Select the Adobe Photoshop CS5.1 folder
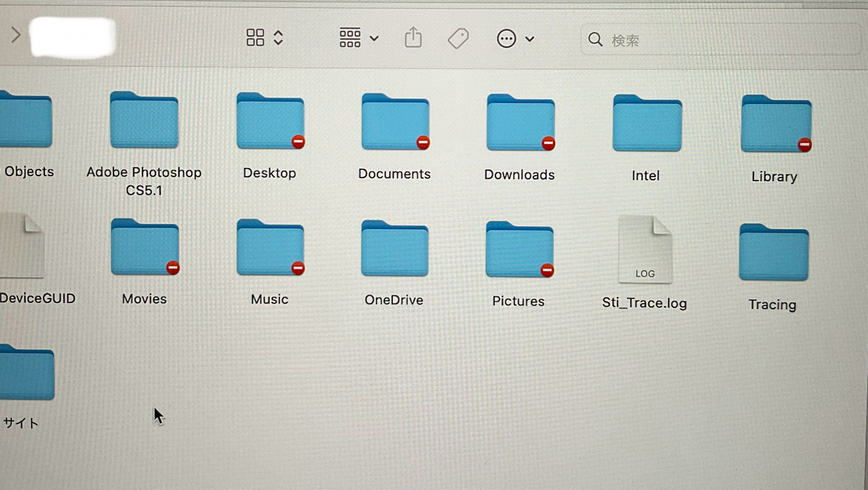This screenshot has height=490, width=868. pos(144,120)
